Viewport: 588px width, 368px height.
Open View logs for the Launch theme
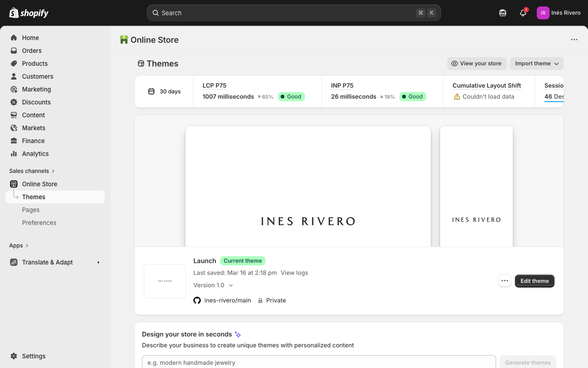click(x=294, y=272)
